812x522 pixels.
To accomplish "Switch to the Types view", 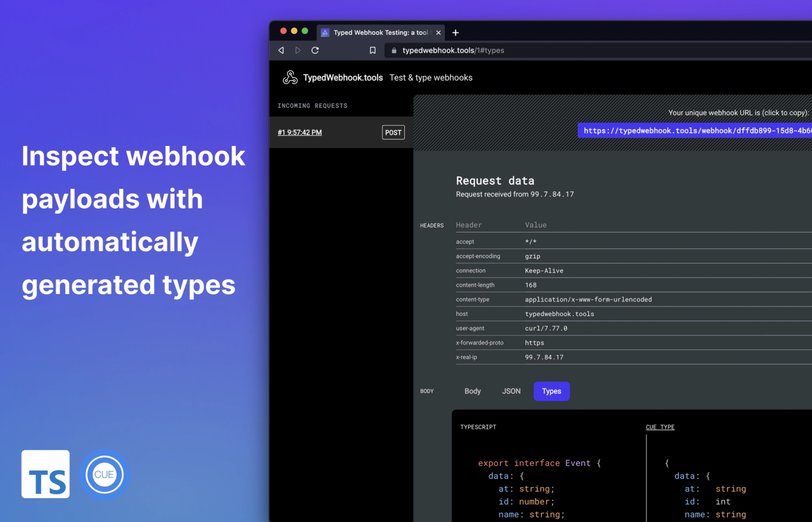I will point(551,391).
